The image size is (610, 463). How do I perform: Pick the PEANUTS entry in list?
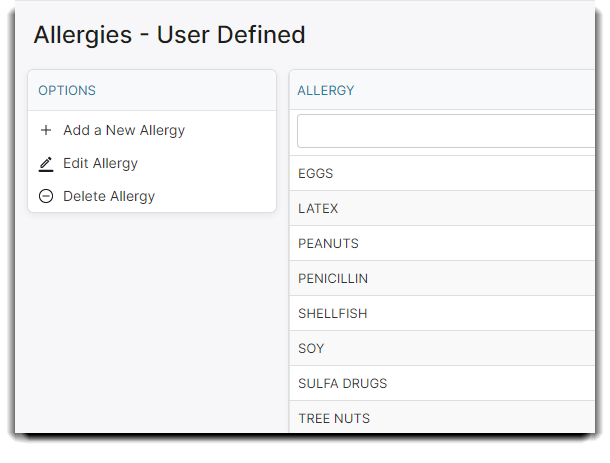coord(442,243)
